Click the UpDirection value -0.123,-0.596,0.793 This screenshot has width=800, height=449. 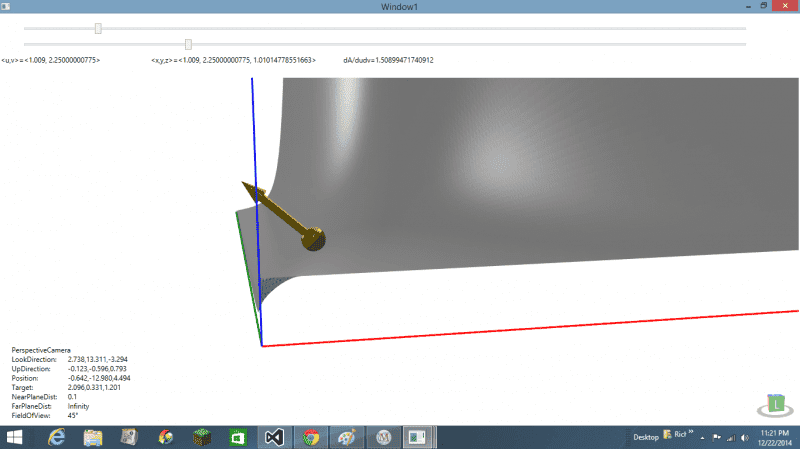[97, 368]
